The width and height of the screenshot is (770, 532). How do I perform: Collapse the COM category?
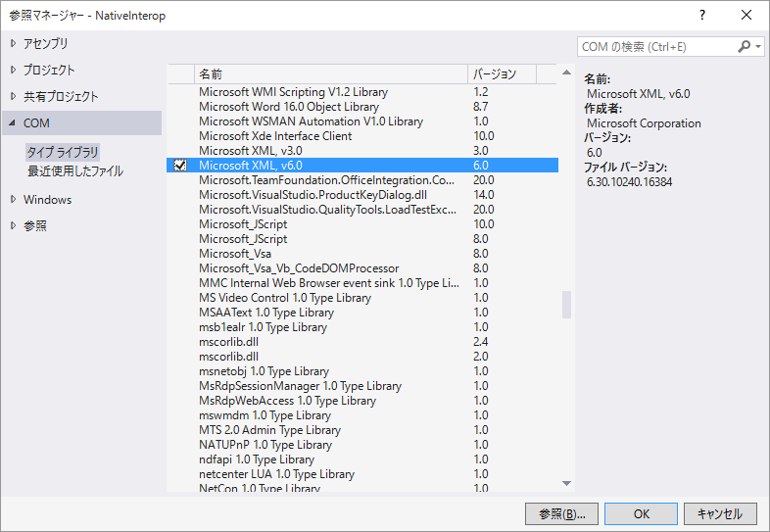click(x=13, y=122)
